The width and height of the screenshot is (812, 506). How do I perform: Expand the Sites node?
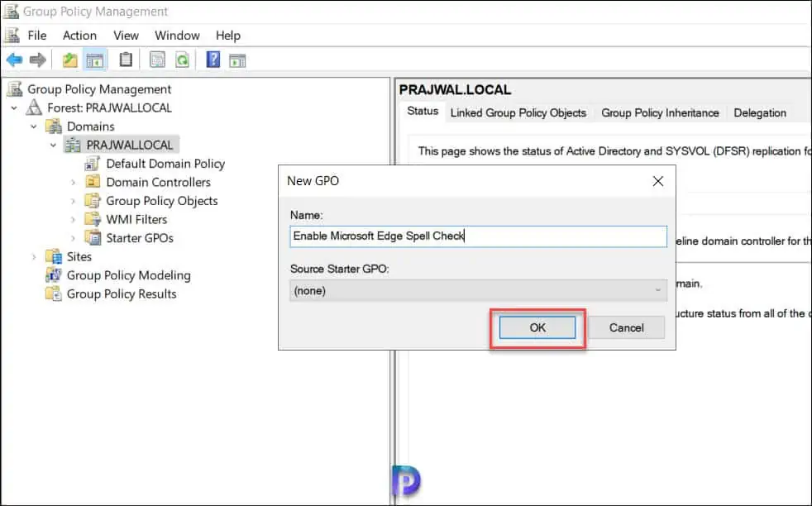34,257
